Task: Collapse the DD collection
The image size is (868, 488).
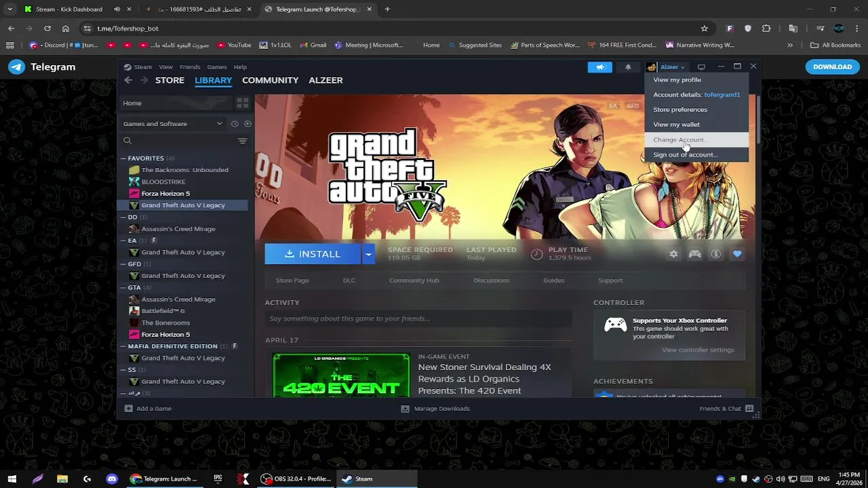Action: [123, 217]
